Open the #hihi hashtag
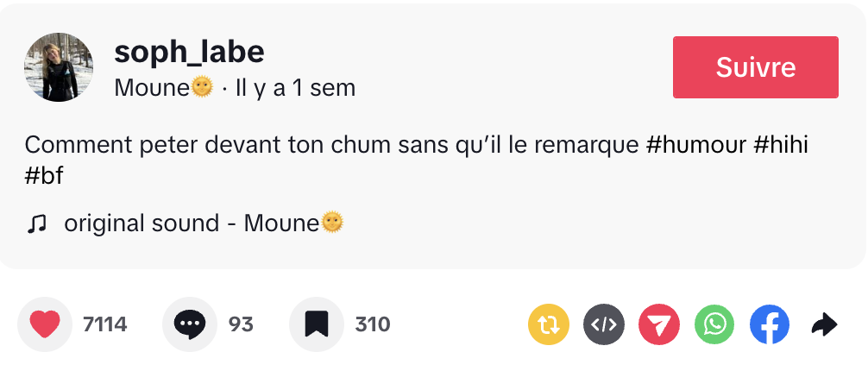Screen dimensions: 868x371 (x=782, y=145)
